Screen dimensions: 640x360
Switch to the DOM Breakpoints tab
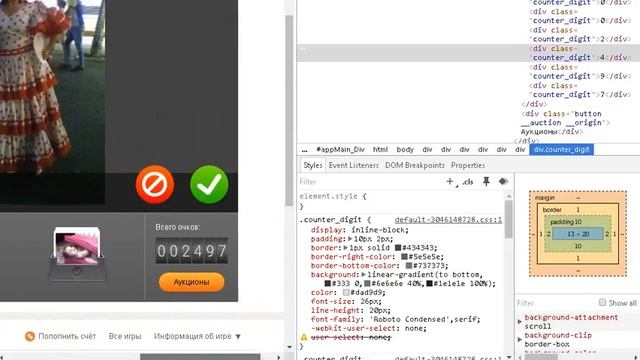pyautogui.click(x=415, y=165)
